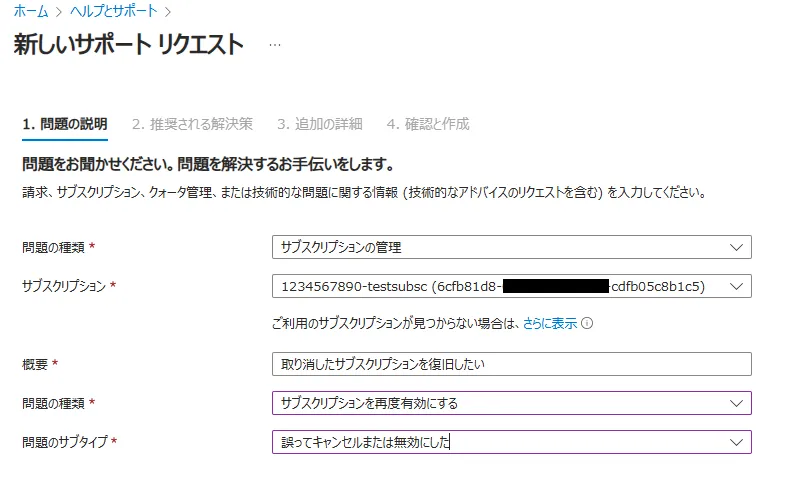Click chevron arrow of サブスクリプションの管理 dropdown

pyautogui.click(x=737, y=247)
